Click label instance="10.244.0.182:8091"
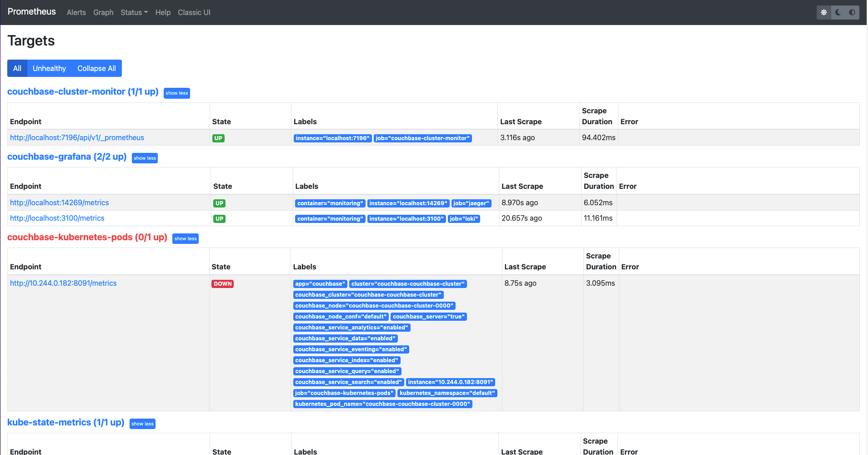 451,382
